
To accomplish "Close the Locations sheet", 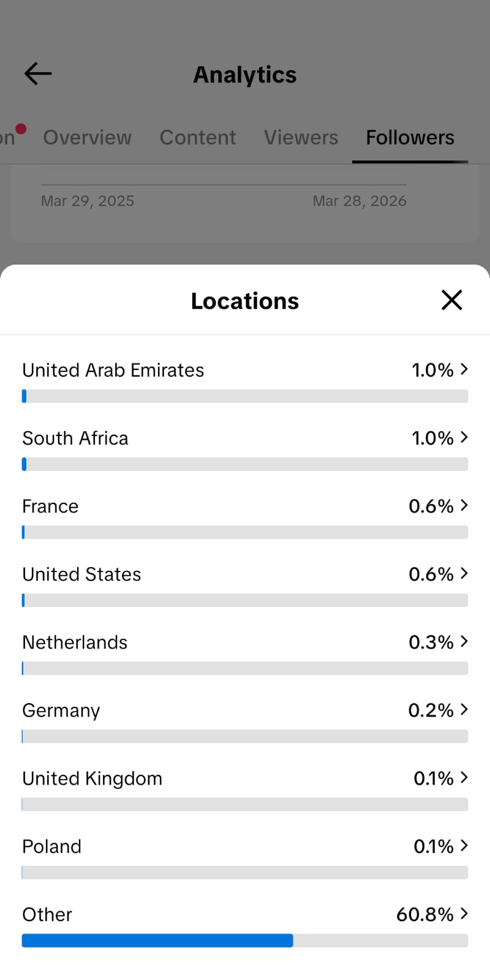I will (451, 300).
